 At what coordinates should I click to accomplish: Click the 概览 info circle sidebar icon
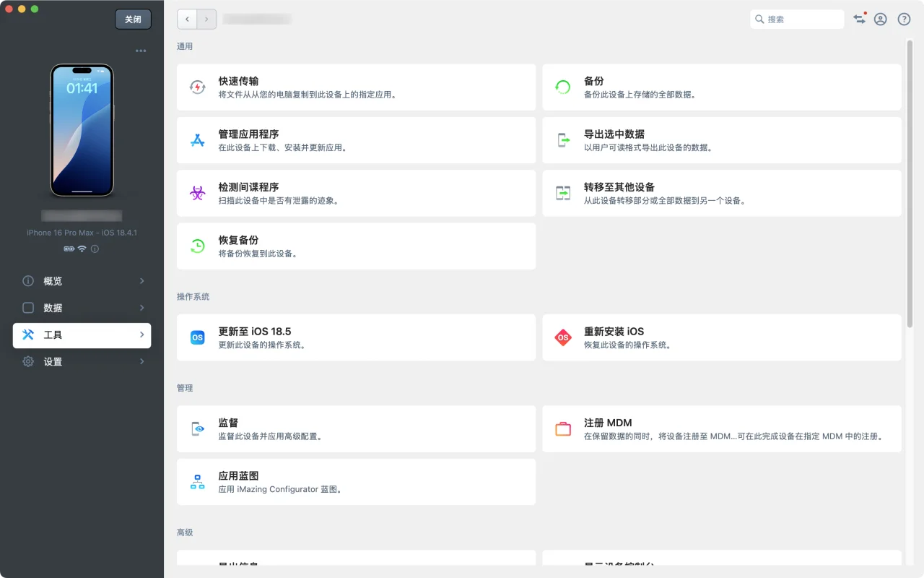click(x=28, y=281)
